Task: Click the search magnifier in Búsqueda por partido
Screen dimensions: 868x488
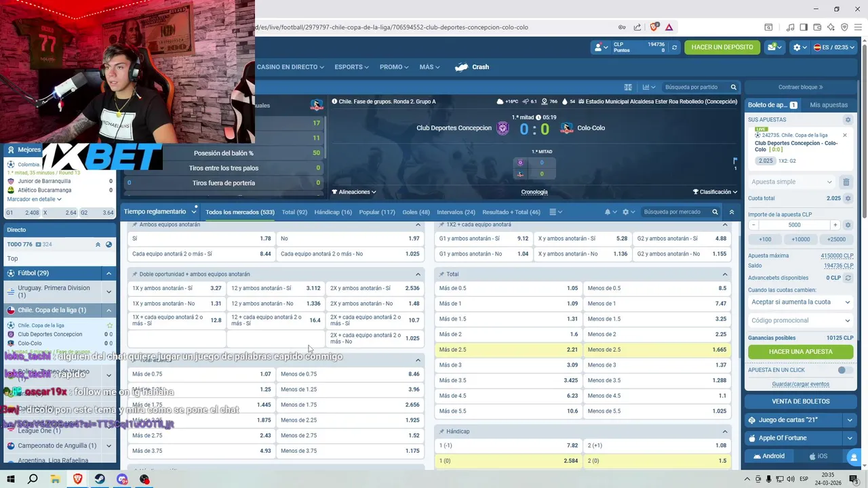Action: [x=733, y=87]
